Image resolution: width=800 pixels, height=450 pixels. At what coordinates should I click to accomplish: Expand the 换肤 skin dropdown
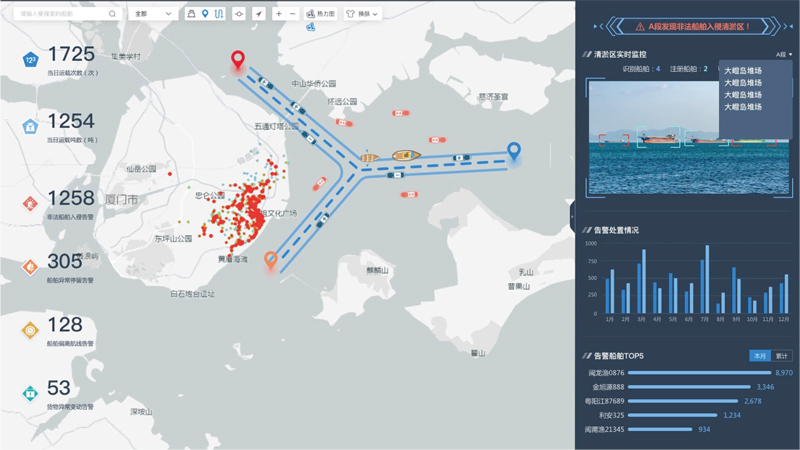coord(363,14)
